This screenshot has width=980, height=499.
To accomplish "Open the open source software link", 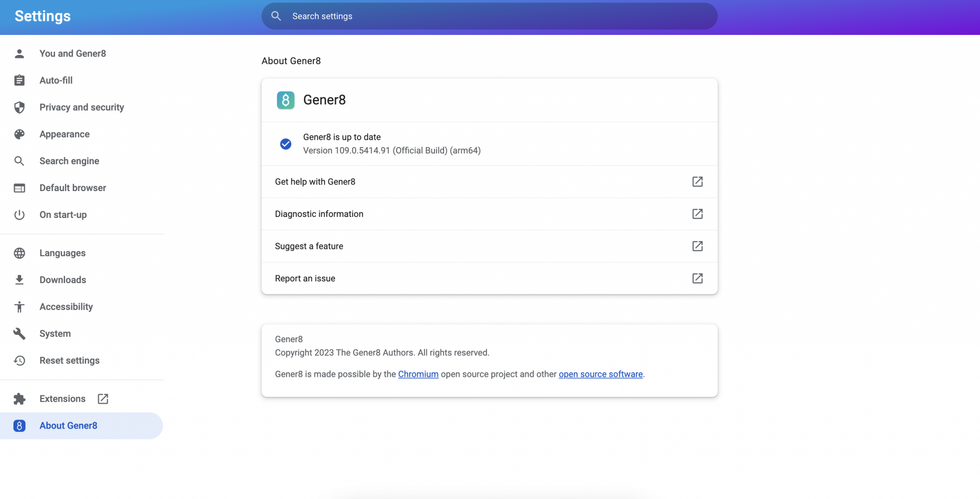I will pyautogui.click(x=600, y=374).
